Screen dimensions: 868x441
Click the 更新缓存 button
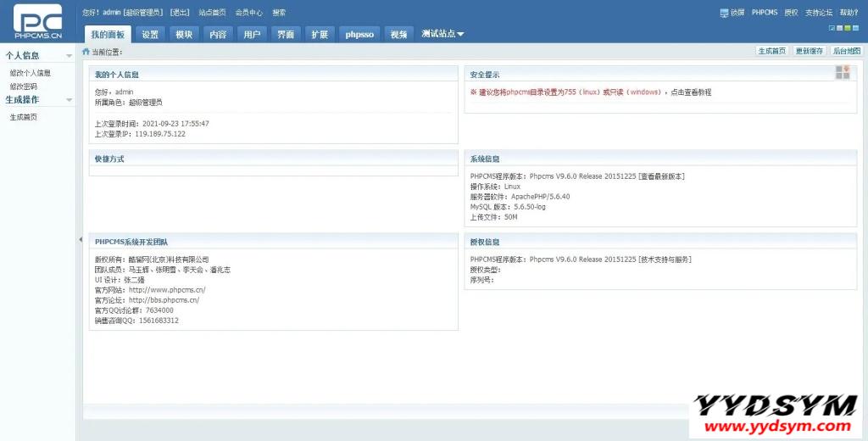809,51
